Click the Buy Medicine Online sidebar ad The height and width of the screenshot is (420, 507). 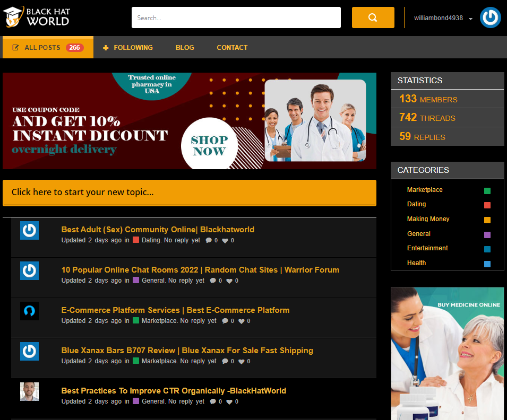(x=448, y=353)
